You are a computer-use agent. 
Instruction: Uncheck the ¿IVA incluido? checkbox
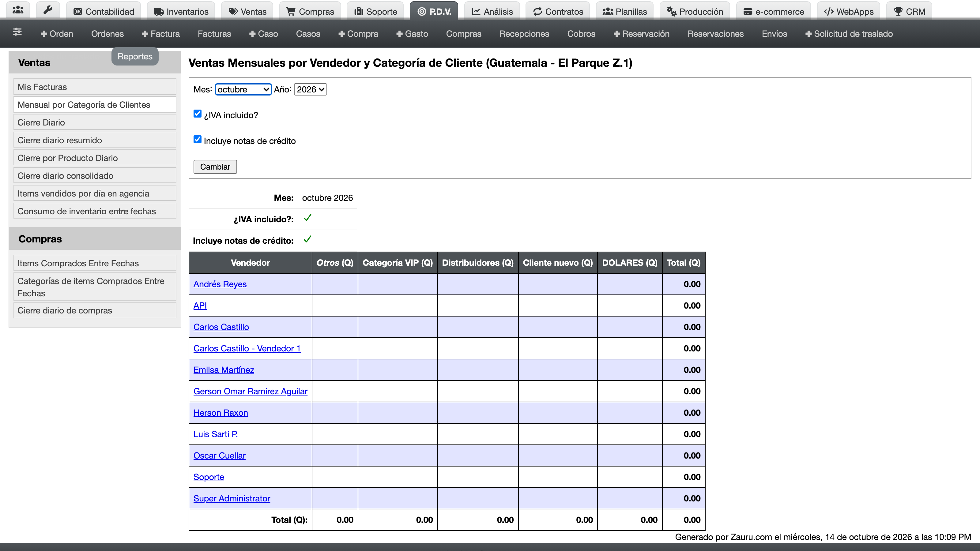coord(197,114)
